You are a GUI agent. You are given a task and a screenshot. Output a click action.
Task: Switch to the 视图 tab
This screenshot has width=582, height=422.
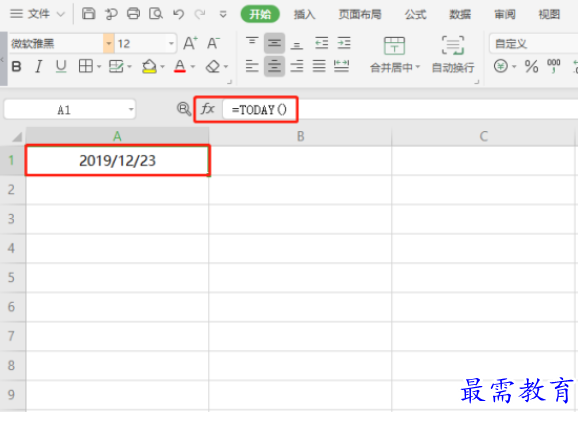point(549,14)
